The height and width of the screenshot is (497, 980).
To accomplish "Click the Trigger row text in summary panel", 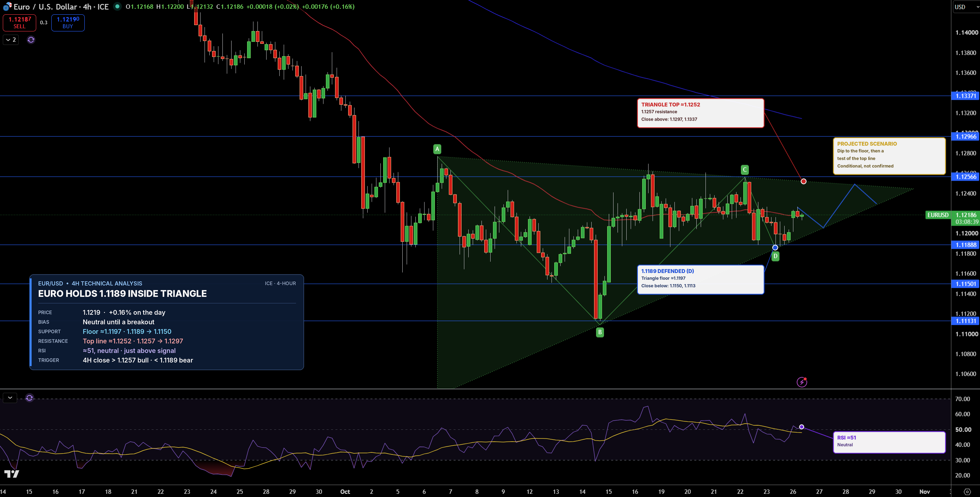I will coord(138,360).
